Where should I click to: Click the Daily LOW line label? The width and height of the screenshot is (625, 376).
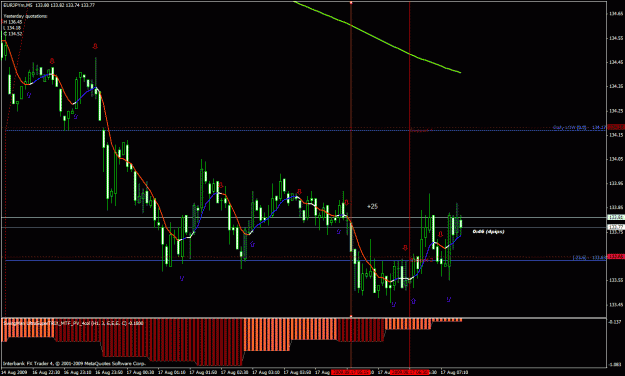click(579, 128)
